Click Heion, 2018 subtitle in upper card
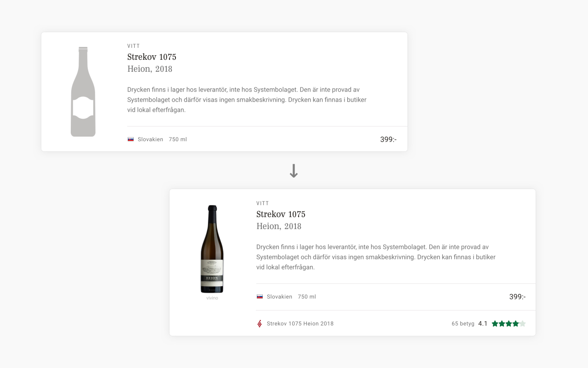The width and height of the screenshot is (588, 368). coord(150,69)
